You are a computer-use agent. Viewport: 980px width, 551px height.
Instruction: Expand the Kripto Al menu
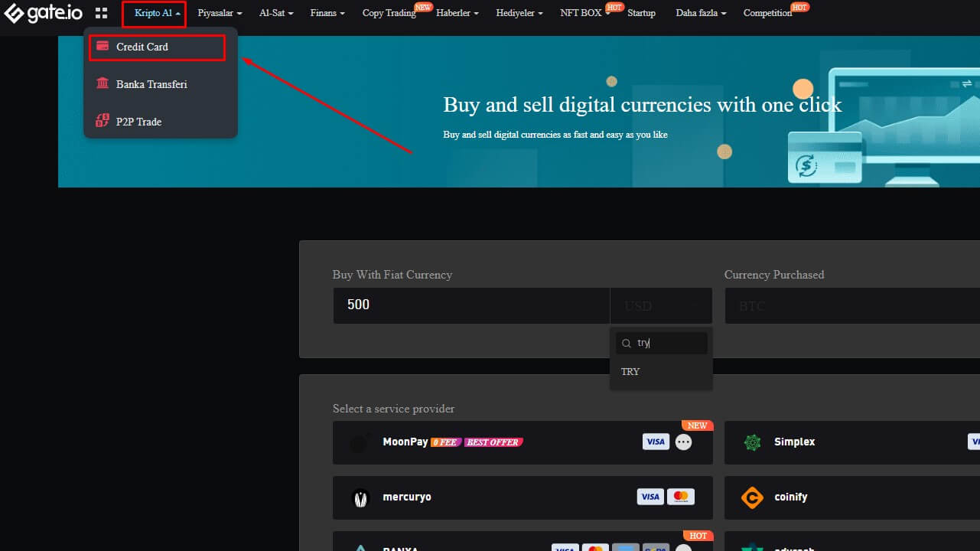pos(158,13)
